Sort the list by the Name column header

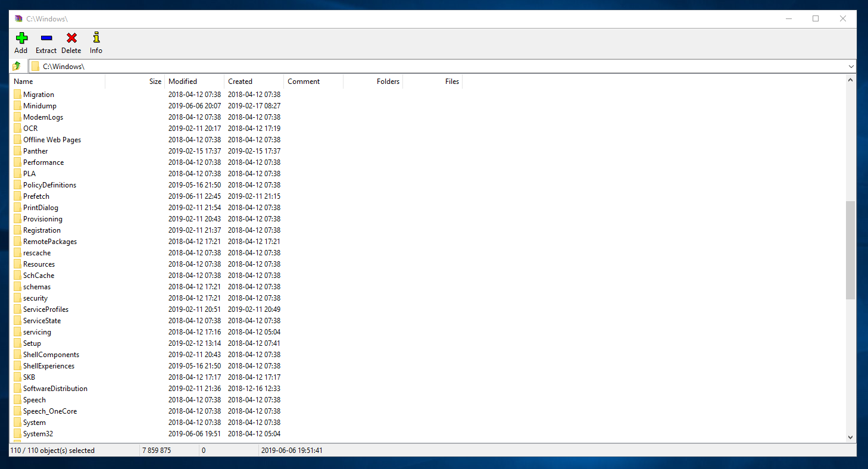coord(58,82)
